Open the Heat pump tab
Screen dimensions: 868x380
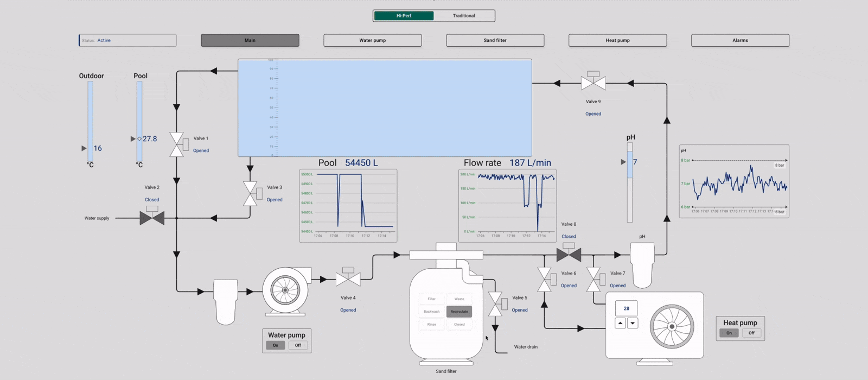[618, 40]
